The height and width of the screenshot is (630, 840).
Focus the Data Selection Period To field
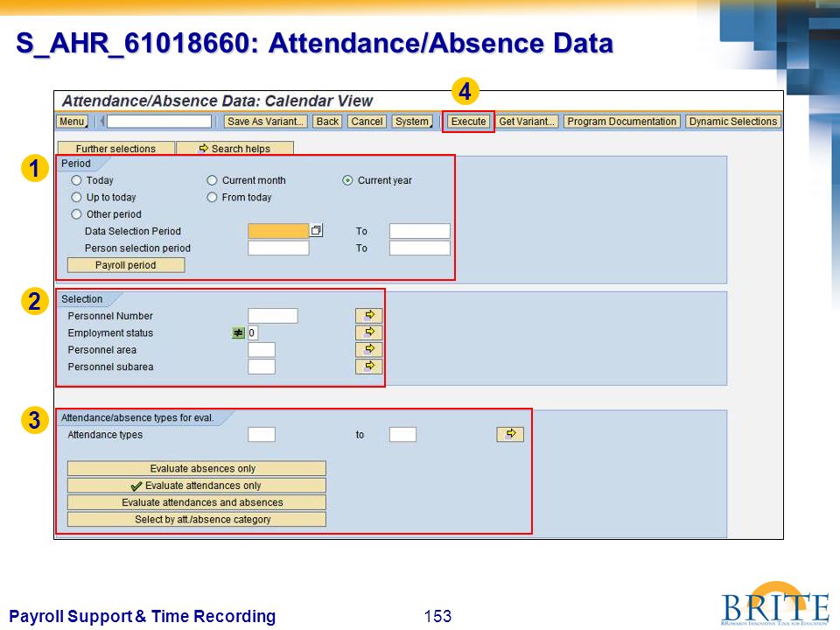pos(419,231)
